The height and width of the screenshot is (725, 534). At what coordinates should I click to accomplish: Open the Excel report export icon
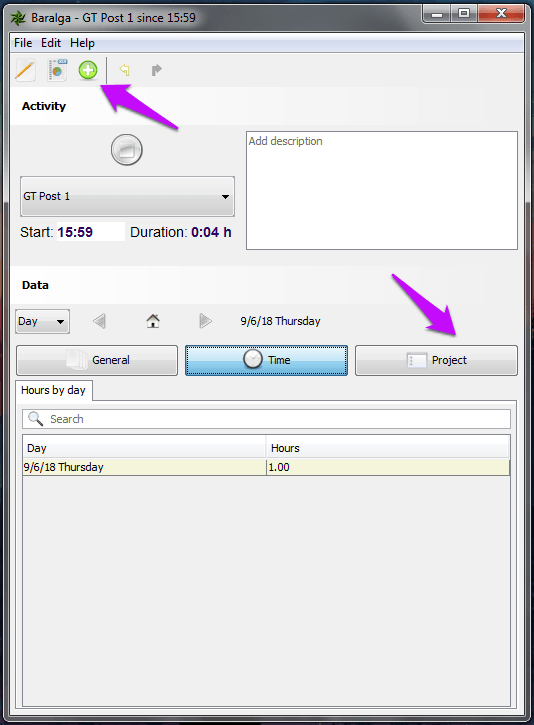point(57,70)
